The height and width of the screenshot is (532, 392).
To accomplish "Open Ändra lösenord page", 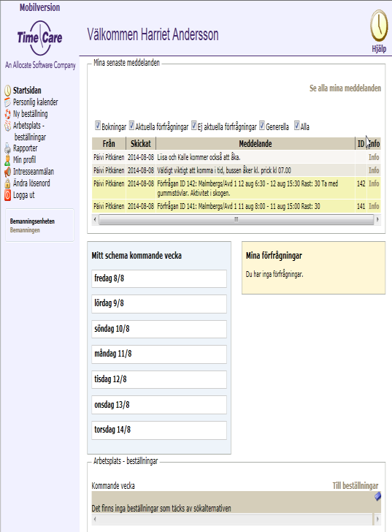I will [31, 183].
